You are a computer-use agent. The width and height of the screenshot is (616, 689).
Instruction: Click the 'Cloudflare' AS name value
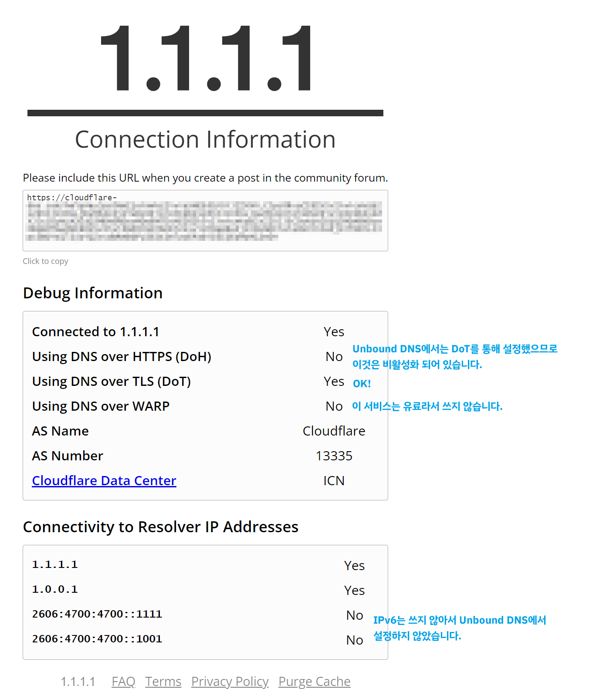click(334, 431)
